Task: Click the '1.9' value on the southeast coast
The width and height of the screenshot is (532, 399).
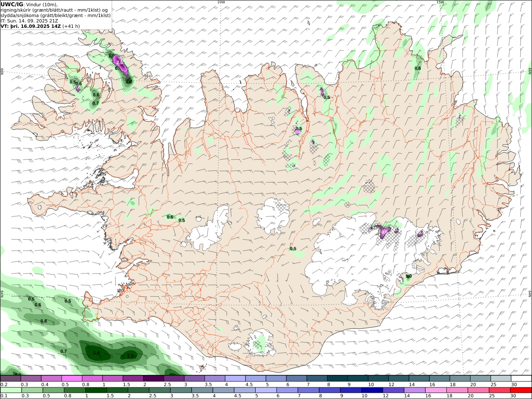Action: (409, 276)
